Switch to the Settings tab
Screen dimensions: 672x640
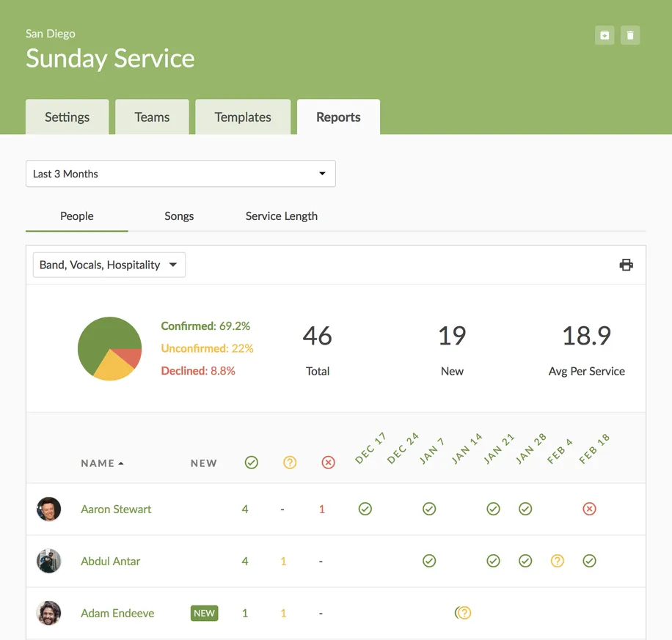click(x=67, y=117)
